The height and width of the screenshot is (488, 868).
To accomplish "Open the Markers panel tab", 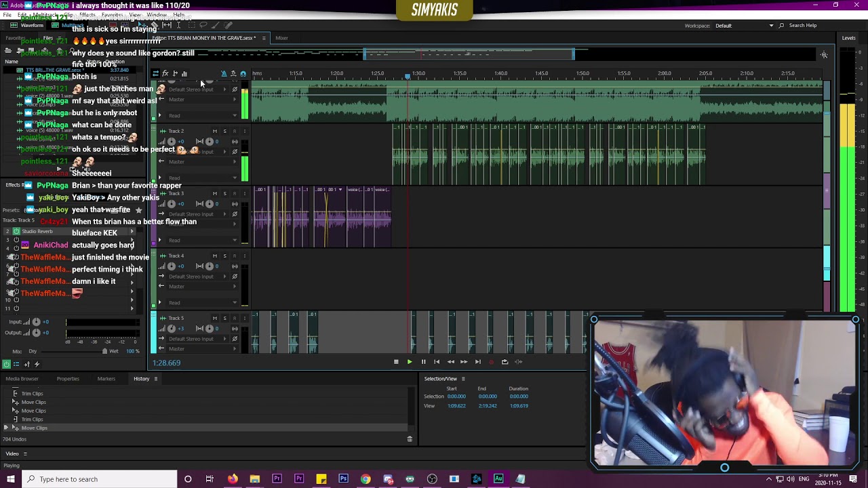I will 106,379.
